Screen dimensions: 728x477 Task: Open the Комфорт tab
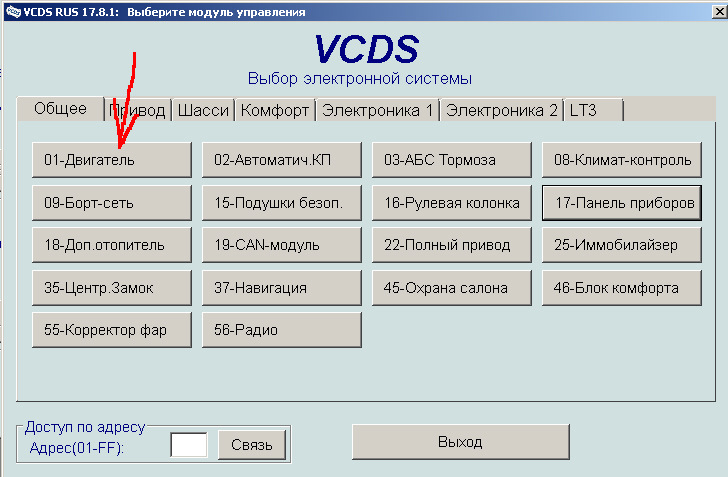coord(275,111)
